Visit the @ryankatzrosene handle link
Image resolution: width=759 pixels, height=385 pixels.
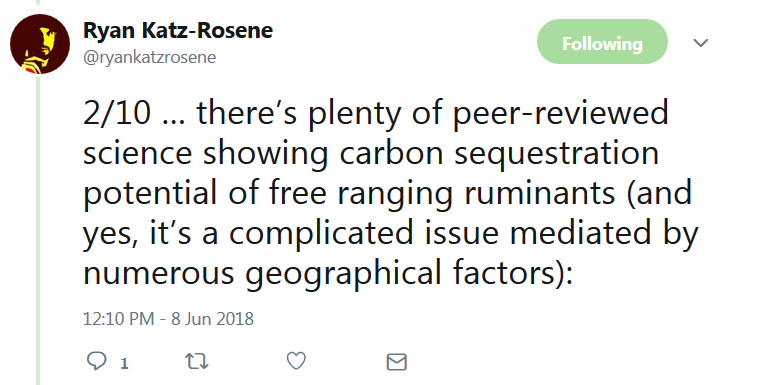point(150,57)
